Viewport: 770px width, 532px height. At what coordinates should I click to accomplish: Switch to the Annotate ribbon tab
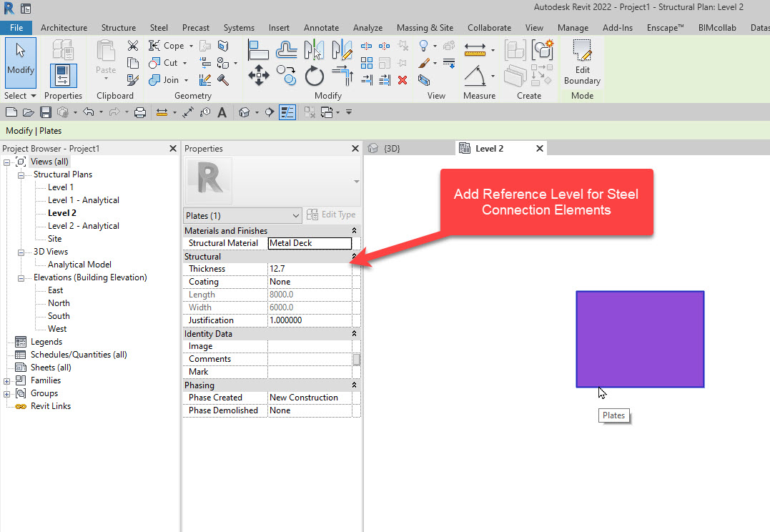click(x=321, y=27)
